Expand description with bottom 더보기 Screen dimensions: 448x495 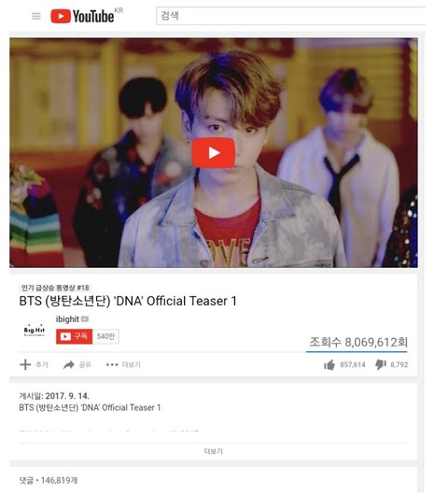click(x=214, y=451)
